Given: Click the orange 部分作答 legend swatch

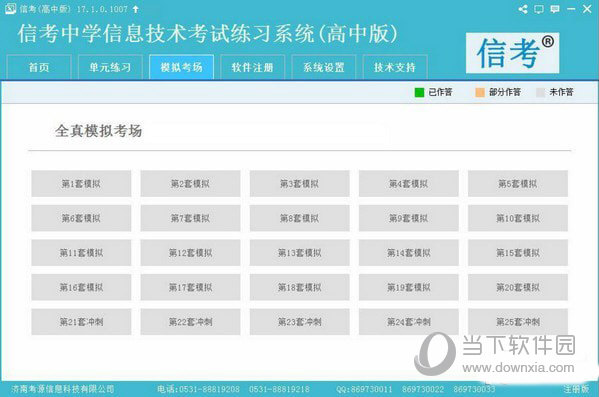Looking at the screenshot, I should [480, 92].
